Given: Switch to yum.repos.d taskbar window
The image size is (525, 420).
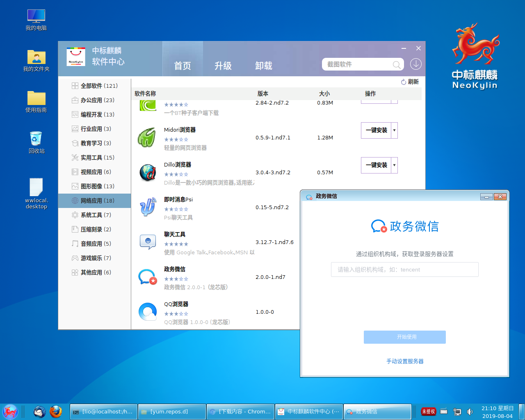Looking at the screenshot, I should (x=172, y=411).
